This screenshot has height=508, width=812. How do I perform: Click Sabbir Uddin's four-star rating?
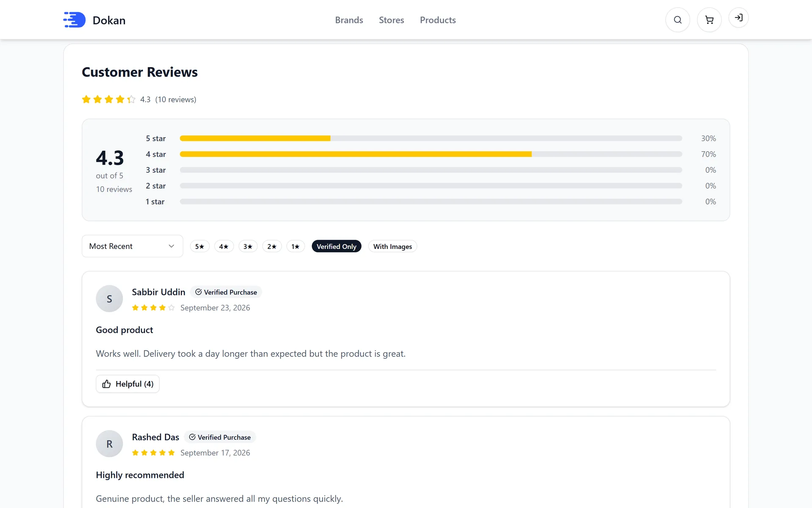[153, 308]
